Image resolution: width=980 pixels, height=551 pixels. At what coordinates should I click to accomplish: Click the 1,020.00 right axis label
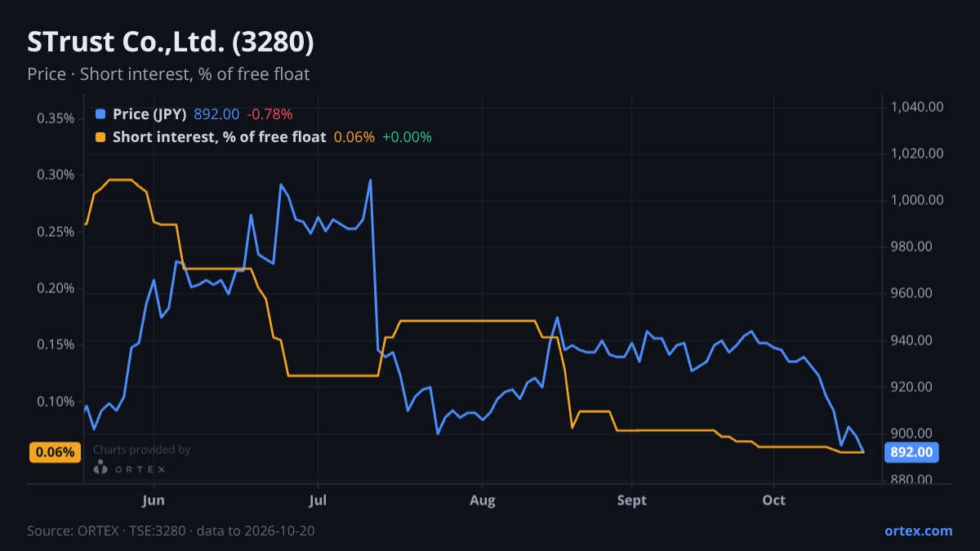click(x=918, y=153)
